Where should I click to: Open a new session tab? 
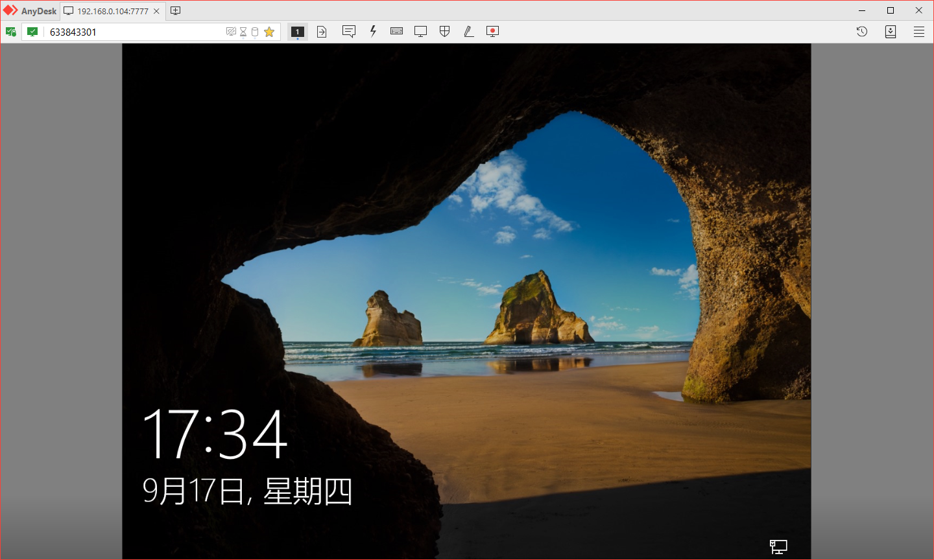[x=174, y=10]
